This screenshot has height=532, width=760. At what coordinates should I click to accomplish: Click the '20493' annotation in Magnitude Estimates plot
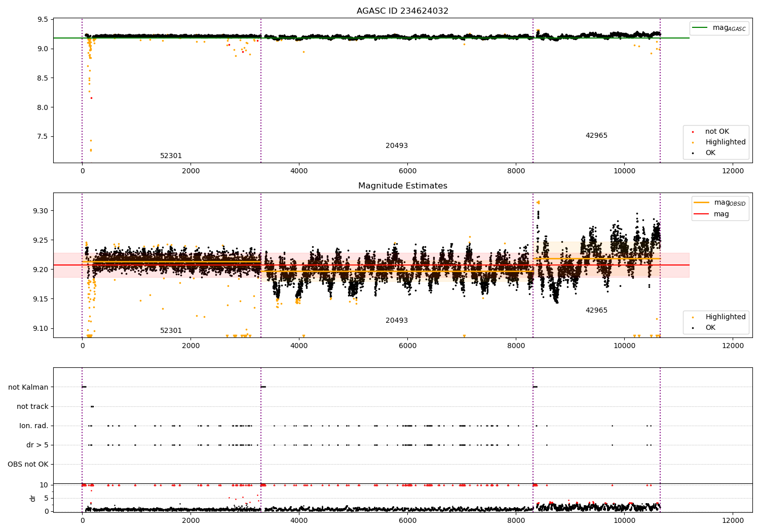click(397, 321)
